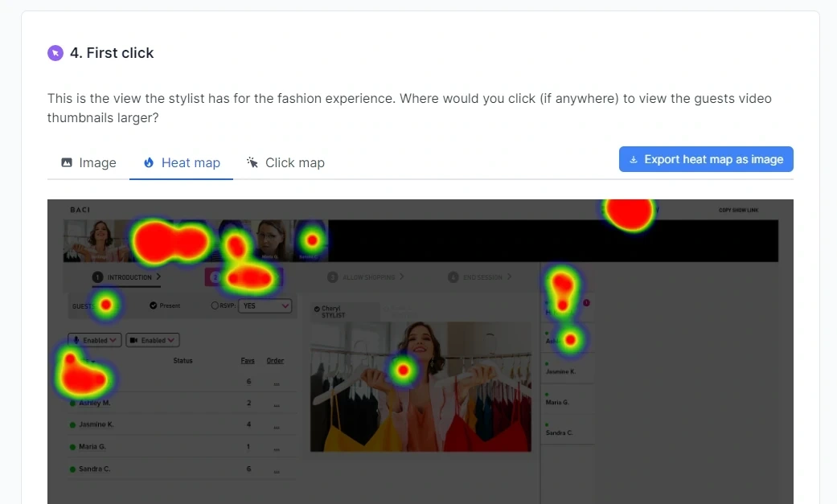Click the download icon on the export button
Image resolution: width=837 pixels, height=504 pixels.
coord(634,159)
